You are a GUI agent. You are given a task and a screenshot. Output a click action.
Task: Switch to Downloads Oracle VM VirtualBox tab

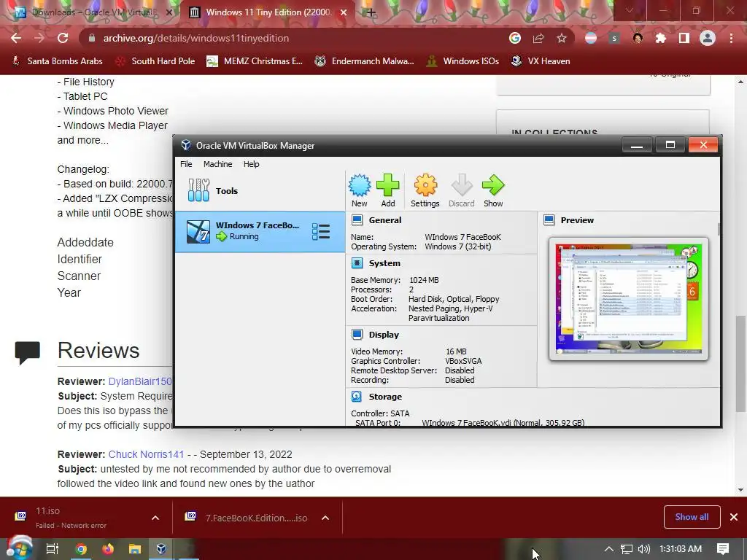click(x=93, y=12)
